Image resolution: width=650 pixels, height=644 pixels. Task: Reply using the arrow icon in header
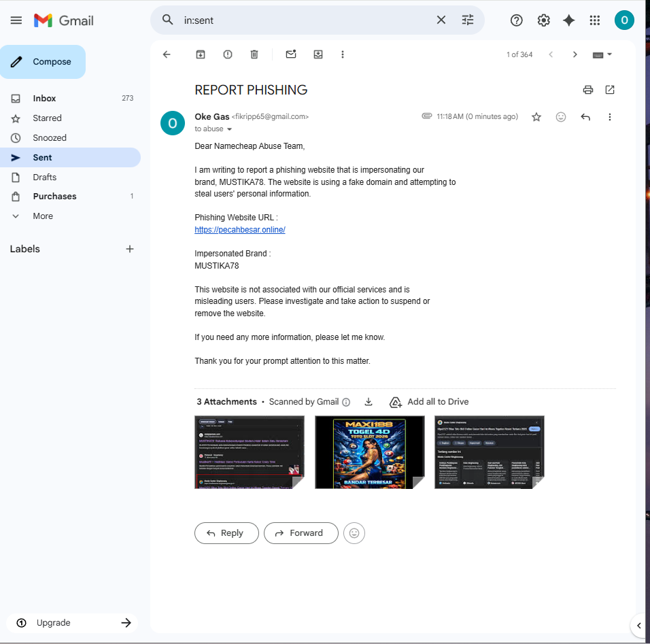pyautogui.click(x=585, y=117)
